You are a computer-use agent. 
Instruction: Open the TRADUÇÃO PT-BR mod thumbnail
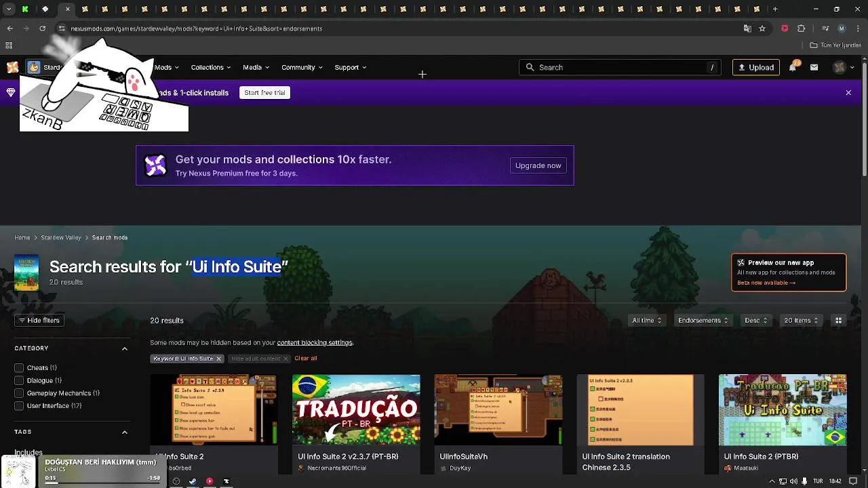[x=356, y=410]
